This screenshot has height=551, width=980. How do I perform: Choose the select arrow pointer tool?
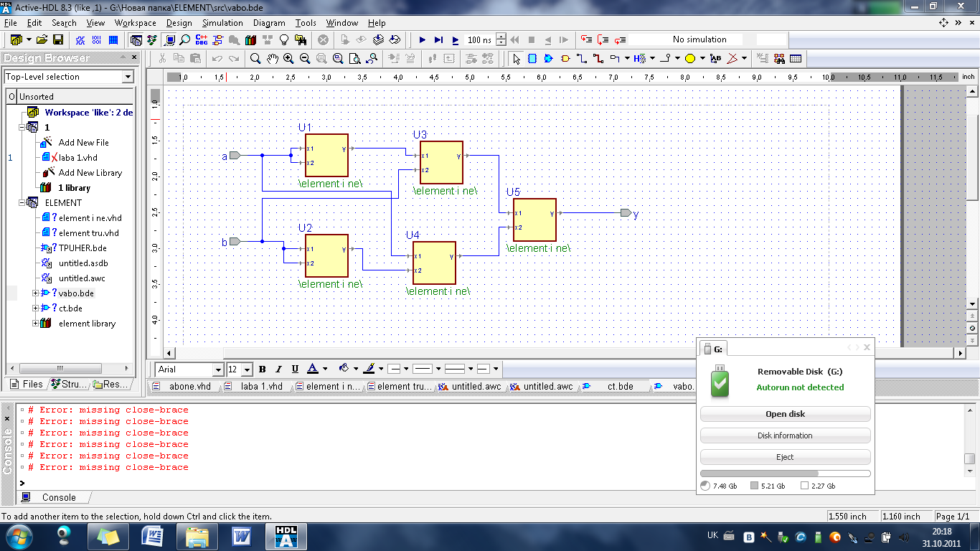(x=516, y=58)
